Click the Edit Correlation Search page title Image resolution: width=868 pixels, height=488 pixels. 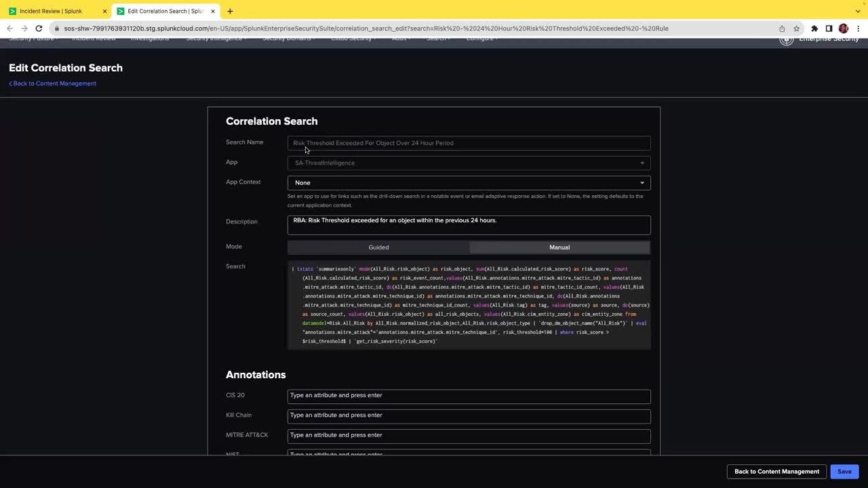(66, 68)
